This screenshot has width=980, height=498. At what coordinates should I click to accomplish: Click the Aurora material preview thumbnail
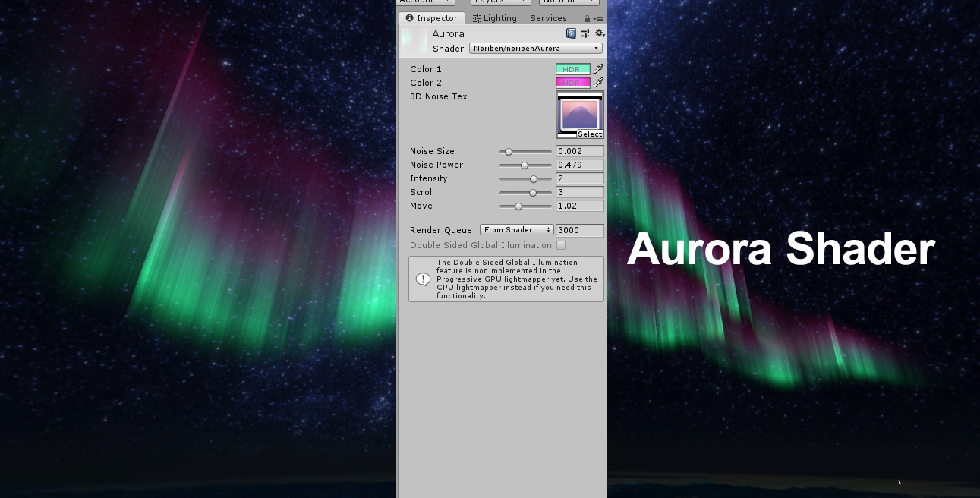[414, 39]
